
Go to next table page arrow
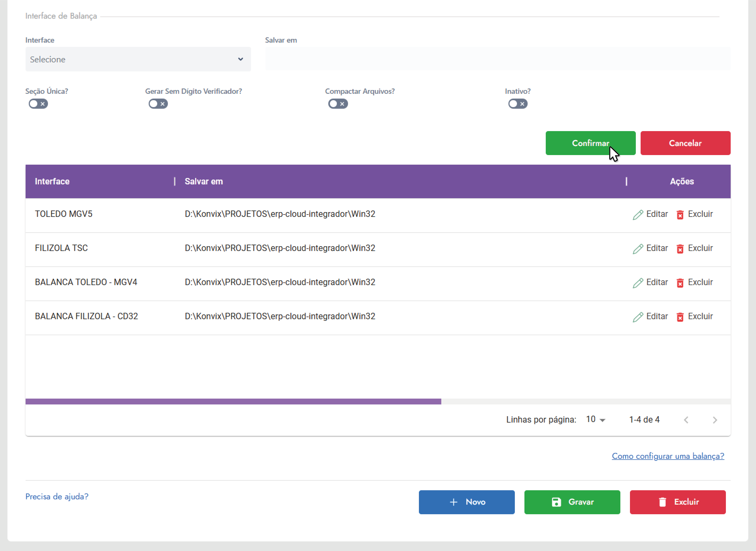[715, 420]
